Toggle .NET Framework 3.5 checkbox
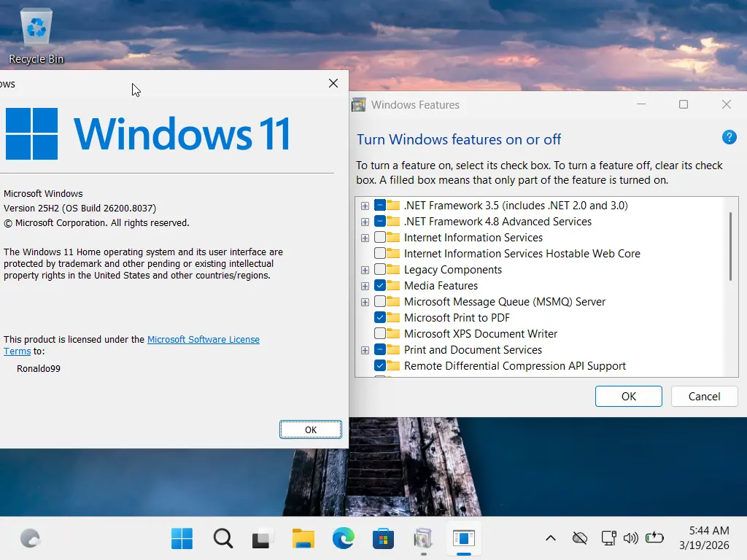The width and height of the screenshot is (747, 560). 379,205
